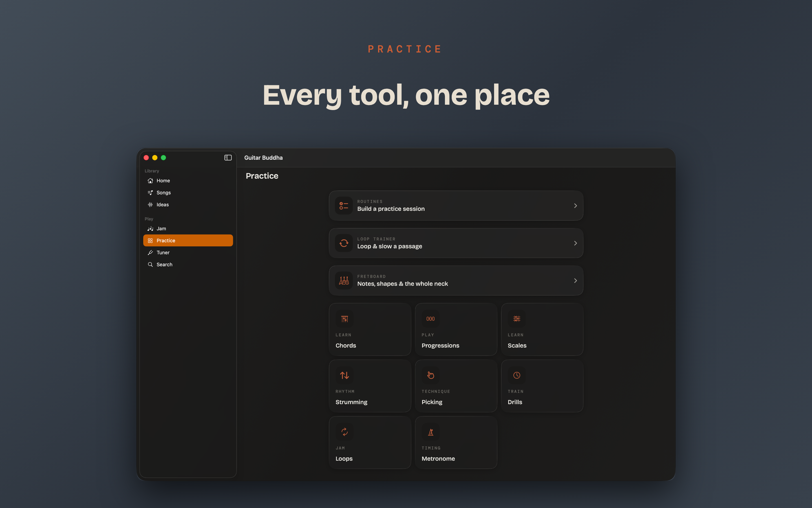
Task: Click the Loops circular arrows icon
Action: click(x=345, y=432)
